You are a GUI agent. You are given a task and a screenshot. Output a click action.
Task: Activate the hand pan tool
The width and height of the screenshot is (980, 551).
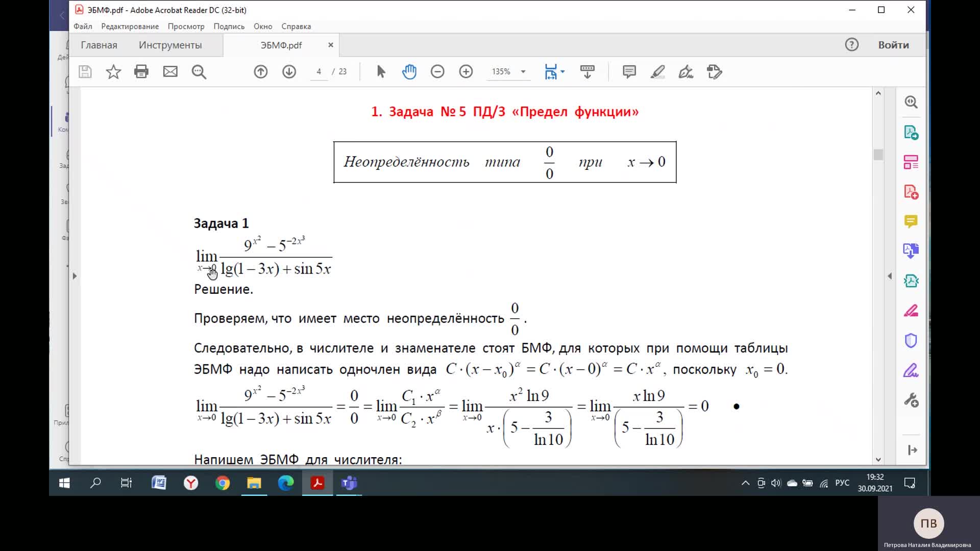click(409, 72)
